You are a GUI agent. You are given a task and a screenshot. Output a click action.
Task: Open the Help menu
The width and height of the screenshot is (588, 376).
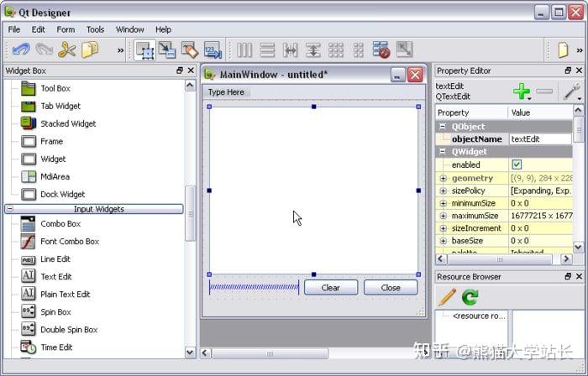(163, 29)
